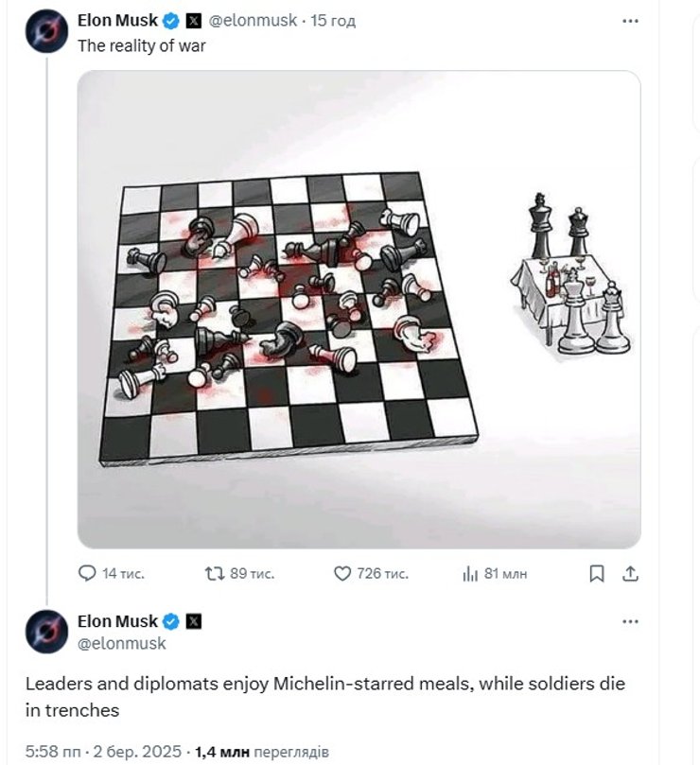Viewport: 700px width, 765px height.
Task: Bookmark the chess cartoon tweet
Action: [597, 573]
